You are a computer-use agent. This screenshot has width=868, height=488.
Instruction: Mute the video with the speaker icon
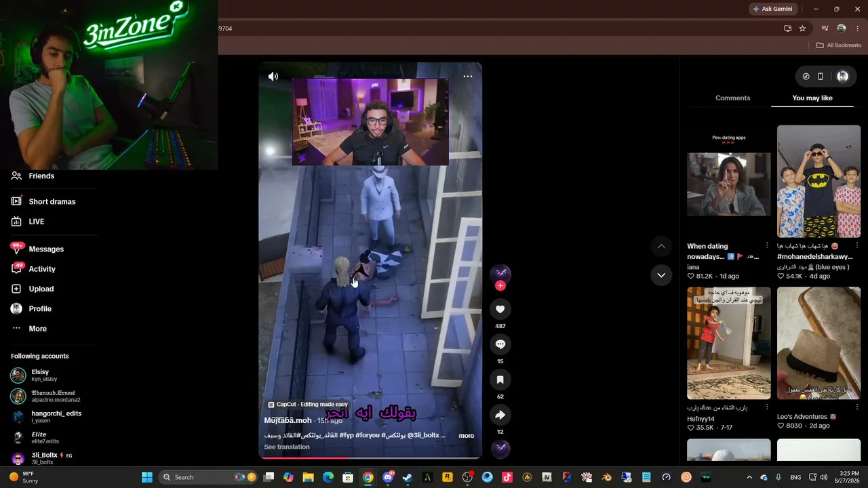[x=273, y=77]
